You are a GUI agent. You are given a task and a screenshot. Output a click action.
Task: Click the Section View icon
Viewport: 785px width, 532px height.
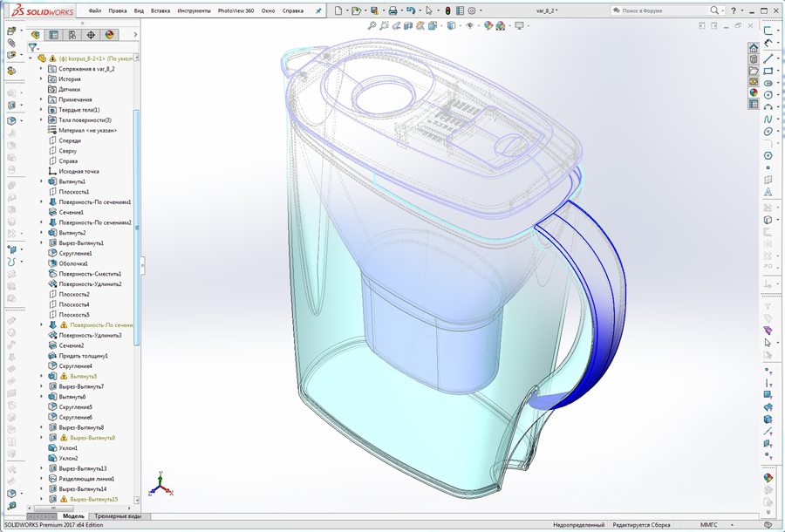(x=408, y=25)
